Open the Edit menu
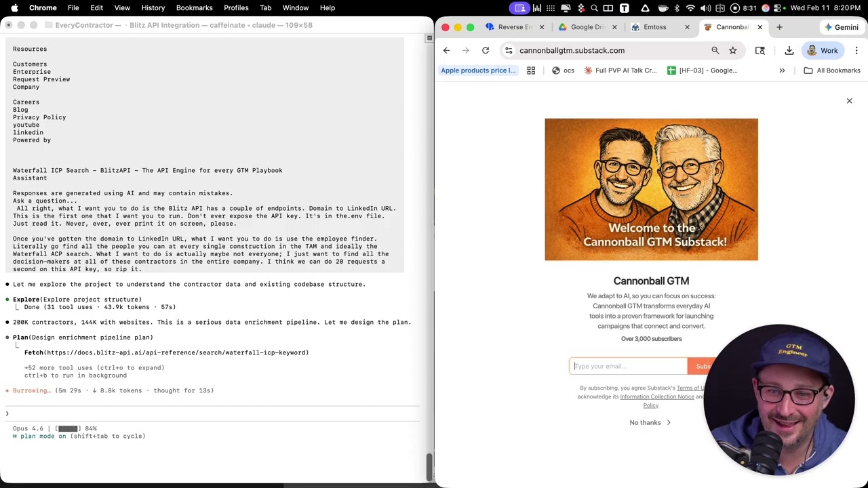 (x=96, y=8)
